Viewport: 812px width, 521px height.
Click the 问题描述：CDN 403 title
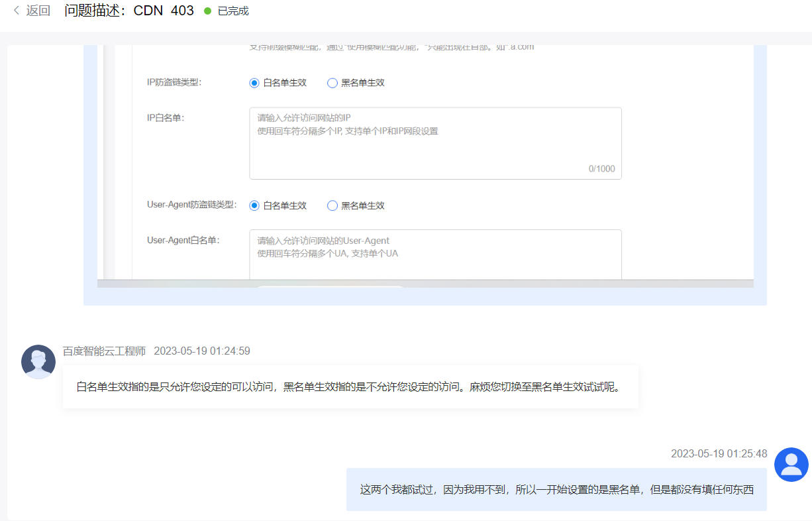[x=129, y=11]
